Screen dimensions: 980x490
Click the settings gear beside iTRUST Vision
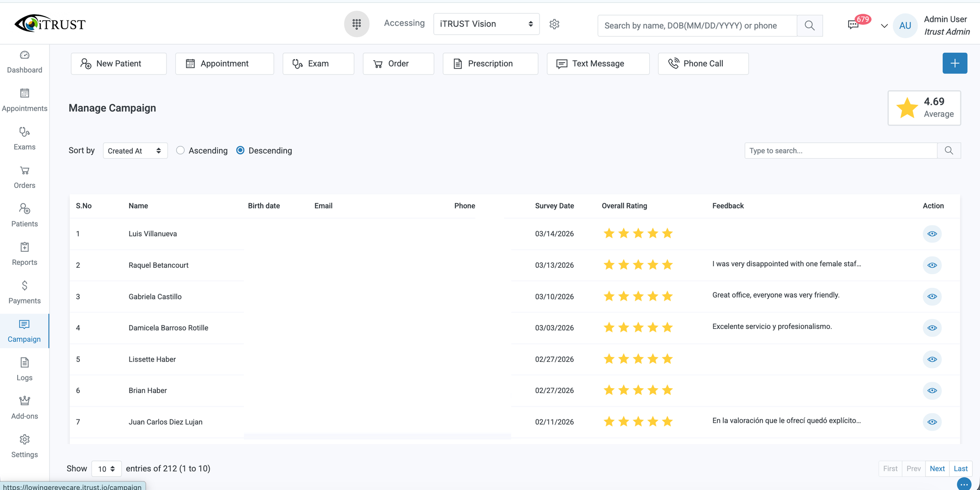[554, 24]
